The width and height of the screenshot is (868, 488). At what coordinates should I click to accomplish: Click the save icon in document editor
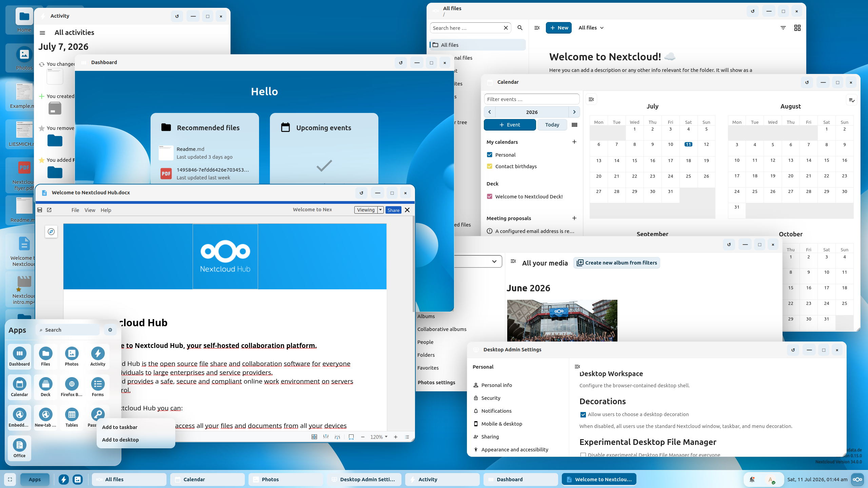pos(40,210)
